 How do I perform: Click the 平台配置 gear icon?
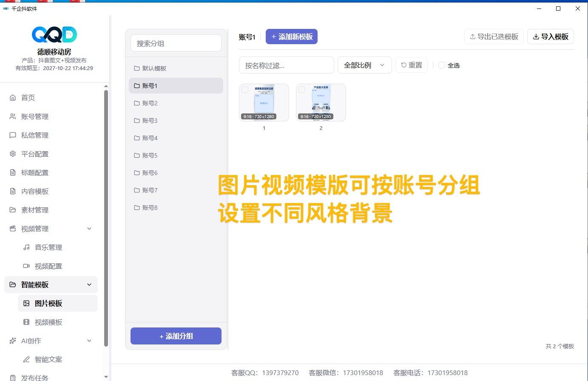pyautogui.click(x=13, y=154)
